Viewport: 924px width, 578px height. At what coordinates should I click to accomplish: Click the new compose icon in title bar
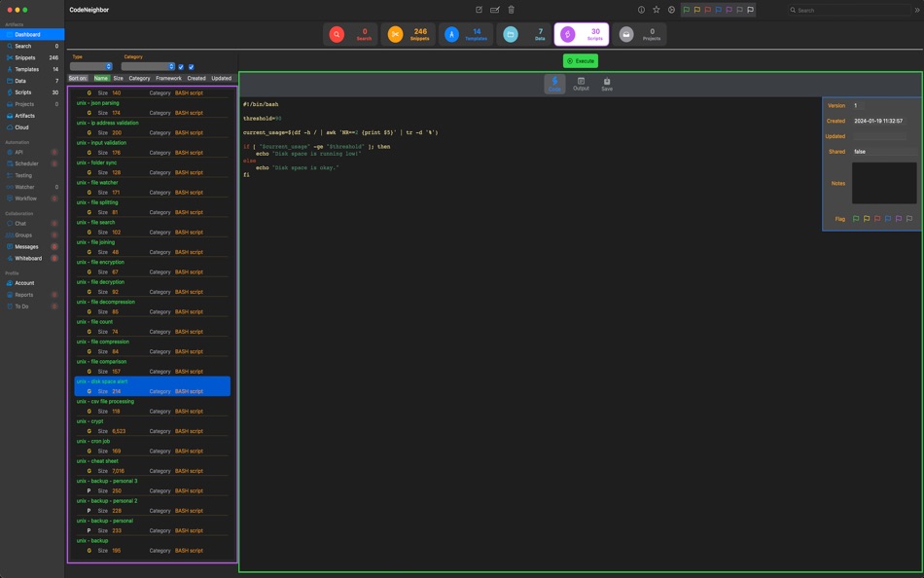coord(479,10)
